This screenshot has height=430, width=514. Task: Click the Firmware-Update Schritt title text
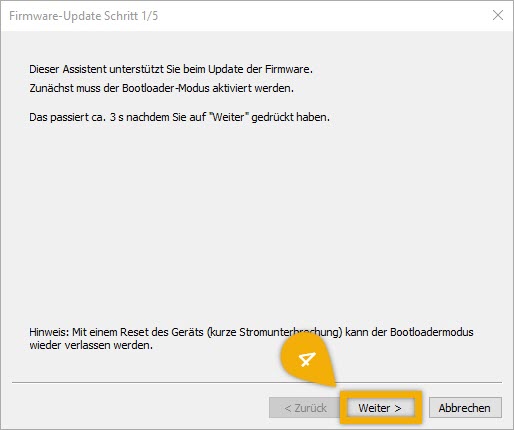coord(73,16)
